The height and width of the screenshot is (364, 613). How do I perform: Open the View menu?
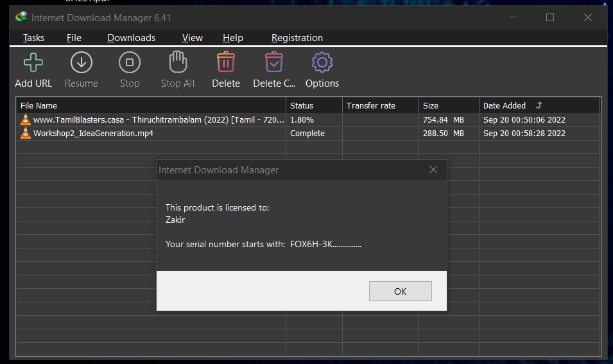(193, 38)
